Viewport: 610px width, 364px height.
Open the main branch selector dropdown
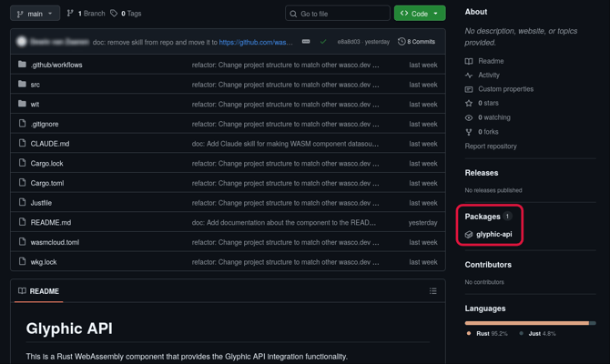point(35,14)
